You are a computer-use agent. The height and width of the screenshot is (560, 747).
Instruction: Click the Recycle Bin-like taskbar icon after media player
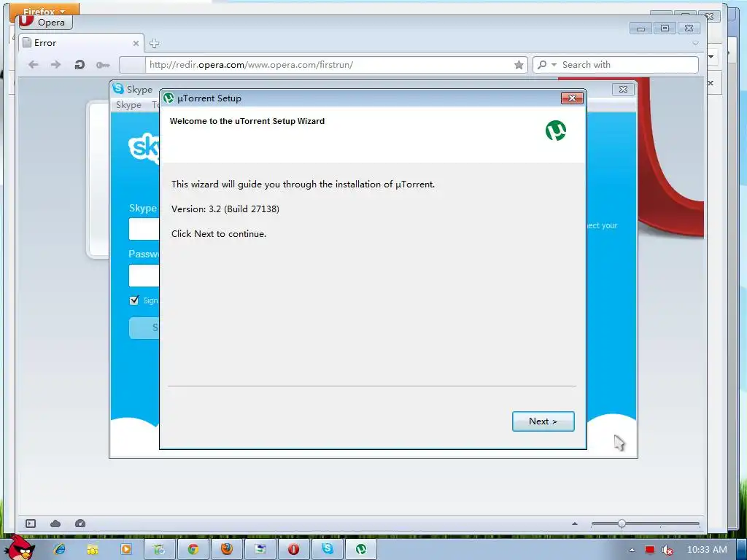click(159, 549)
